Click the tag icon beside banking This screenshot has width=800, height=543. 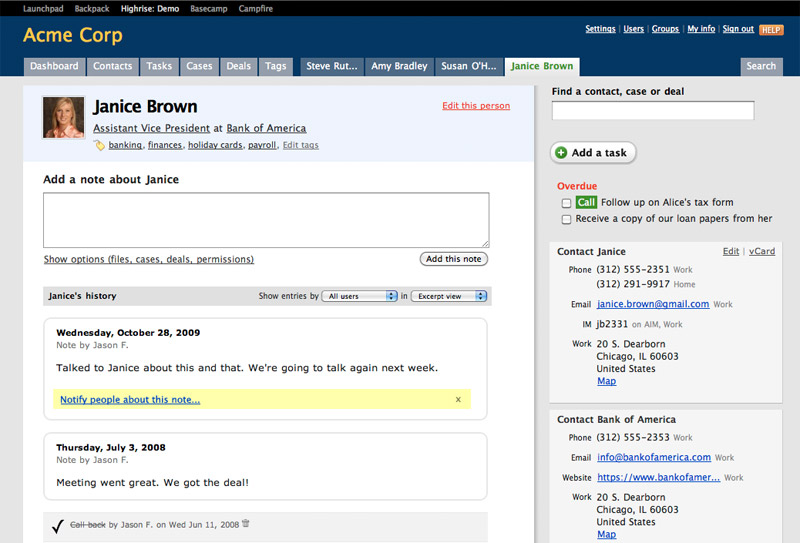pyautogui.click(x=99, y=145)
